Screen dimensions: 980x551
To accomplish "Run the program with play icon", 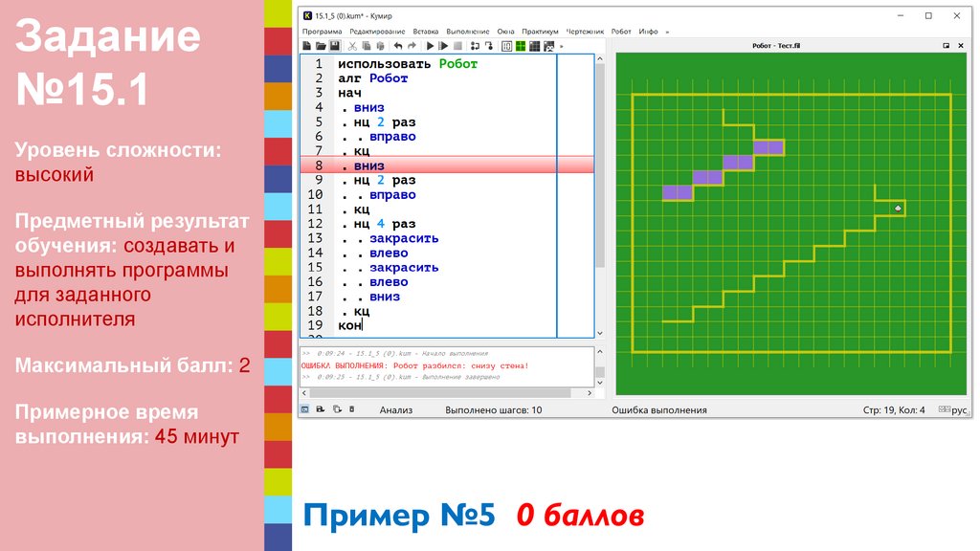I will [x=430, y=46].
